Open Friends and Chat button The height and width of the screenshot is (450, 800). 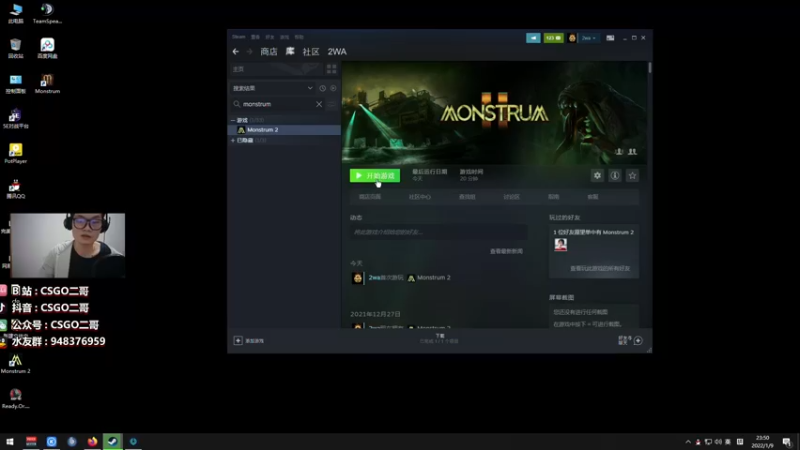[631, 340]
